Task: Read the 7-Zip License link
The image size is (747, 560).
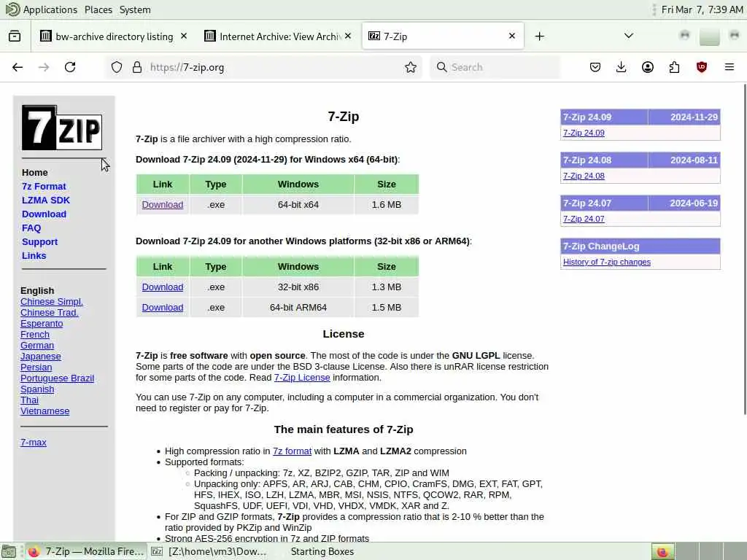Action: click(x=302, y=378)
